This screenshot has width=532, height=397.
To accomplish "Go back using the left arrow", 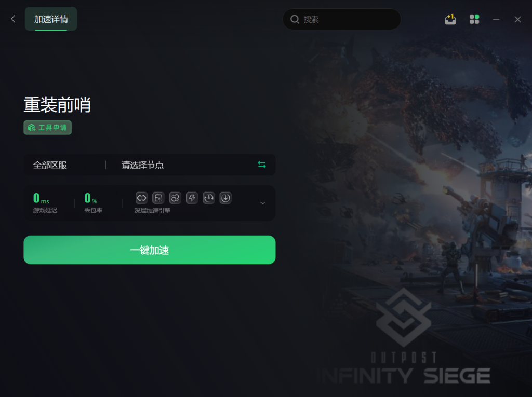I will (13, 19).
